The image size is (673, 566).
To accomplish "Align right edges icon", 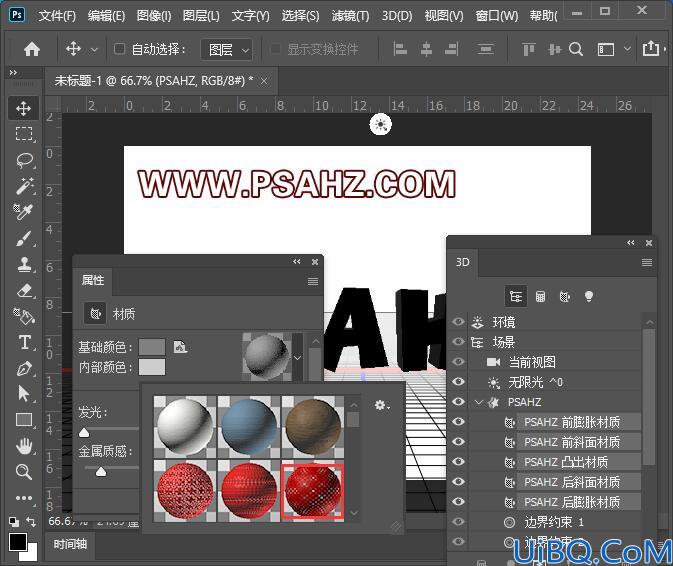I will [x=452, y=49].
